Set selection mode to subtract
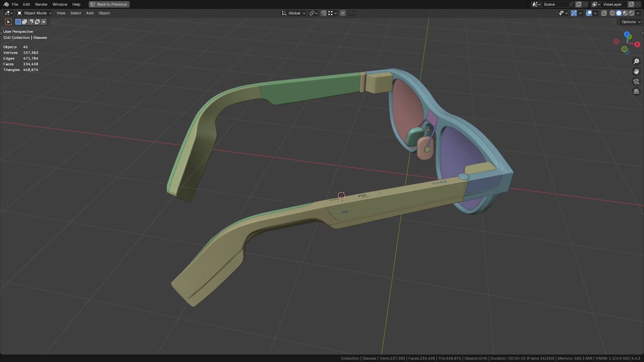Viewport: 644px width, 362px height. (31, 22)
